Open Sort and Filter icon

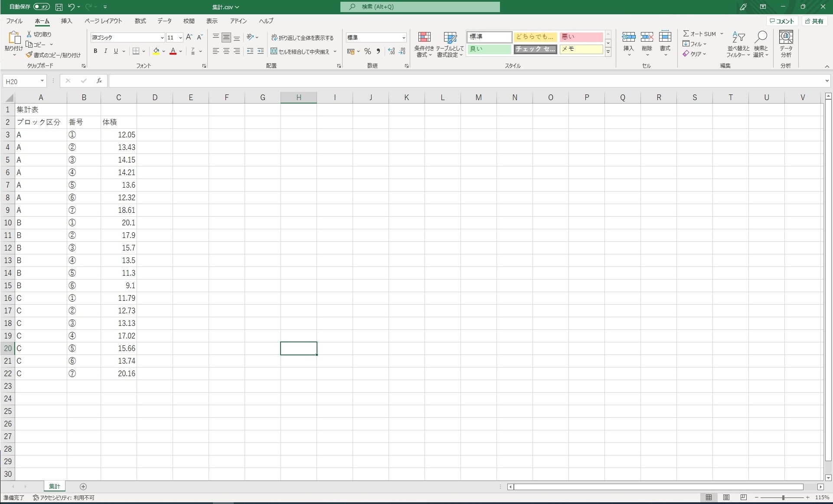738,38
